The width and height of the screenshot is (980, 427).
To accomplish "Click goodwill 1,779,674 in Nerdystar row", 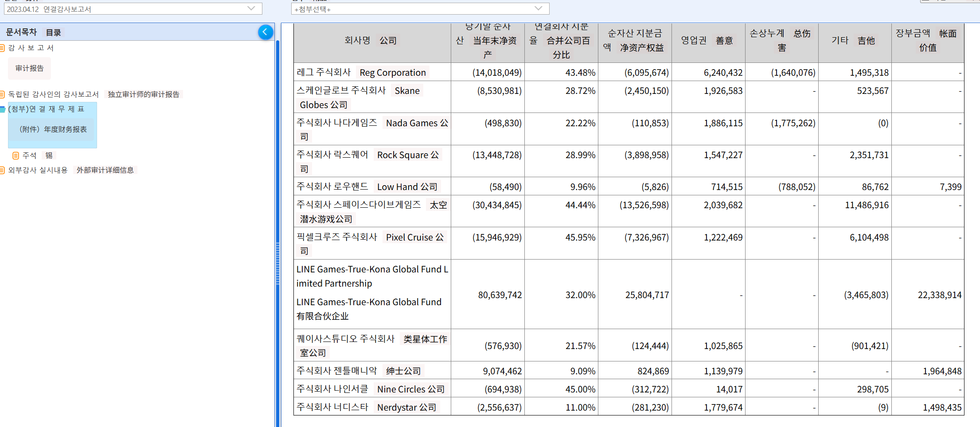I will [x=723, y=408].
